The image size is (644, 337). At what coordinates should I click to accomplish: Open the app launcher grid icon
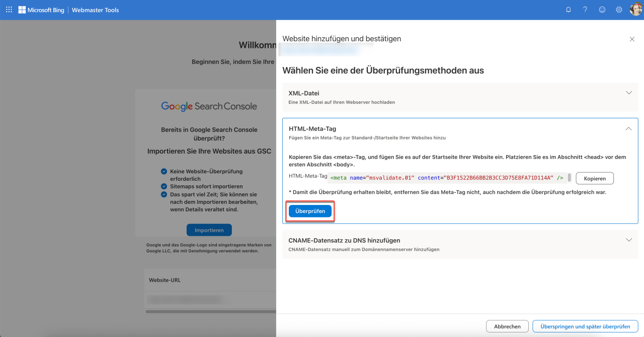pos(9,10)
